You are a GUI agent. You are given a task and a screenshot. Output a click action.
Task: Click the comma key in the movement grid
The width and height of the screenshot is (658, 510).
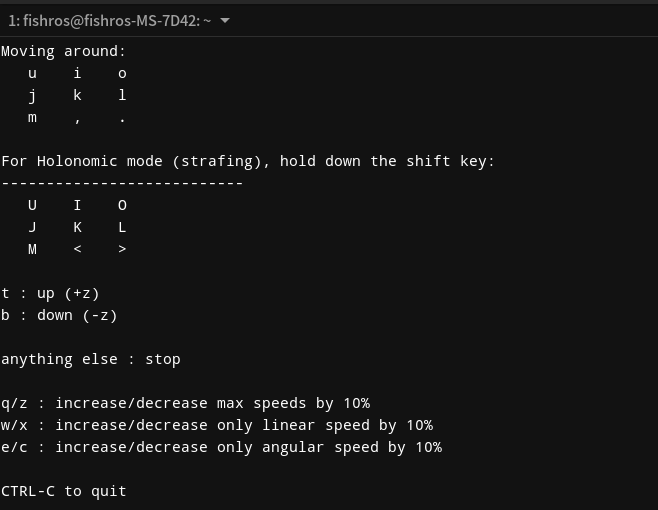click(x=77, y=118)
